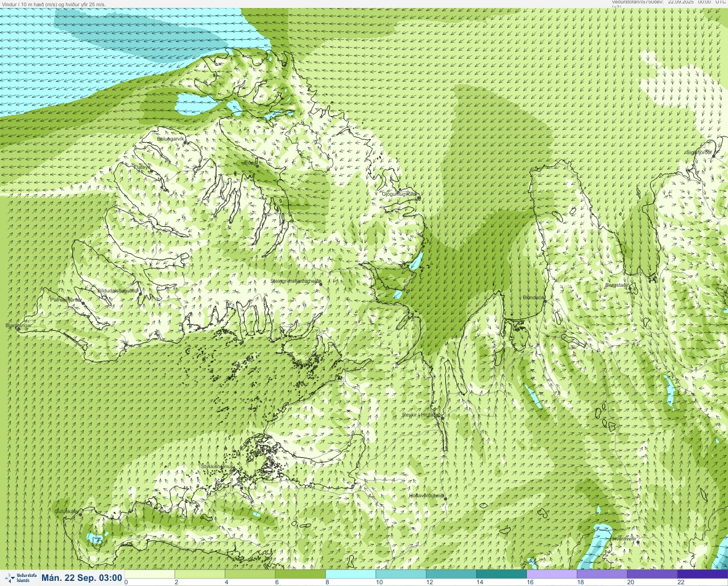Select the 0–2 m/s legend swatch

click(x=150, y=574)
